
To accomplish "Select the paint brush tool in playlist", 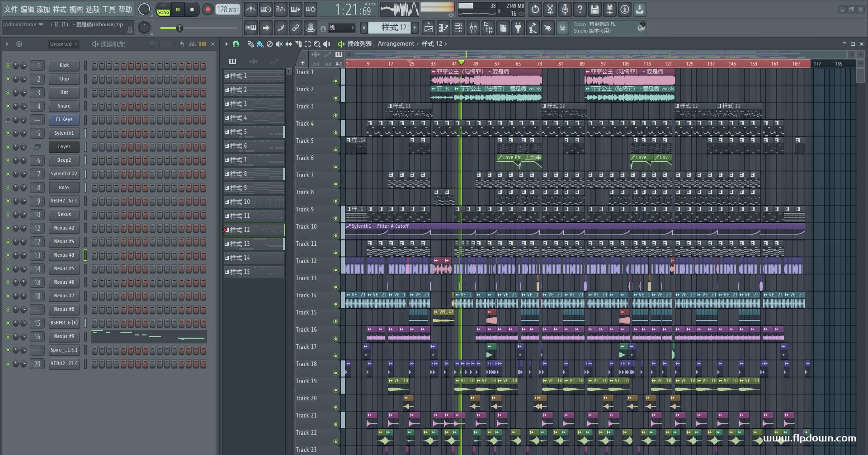I will pyautogui.click(x=259, y=44).
